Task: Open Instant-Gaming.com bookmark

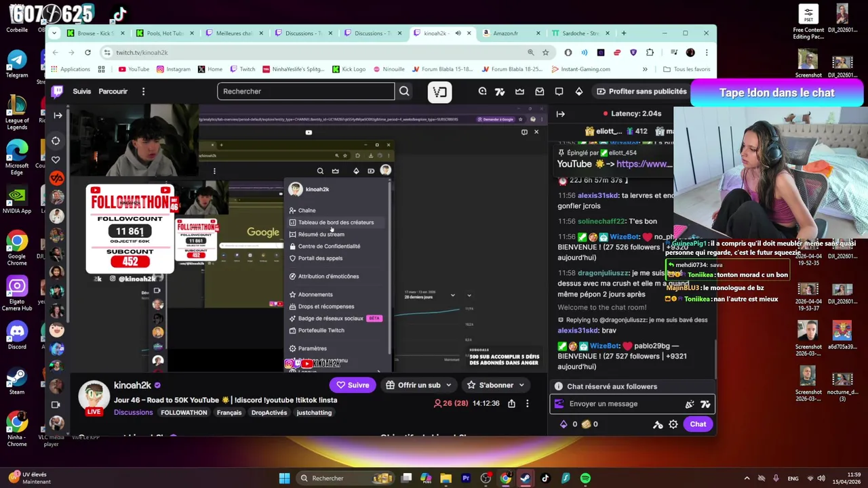Action: [580, 69]
